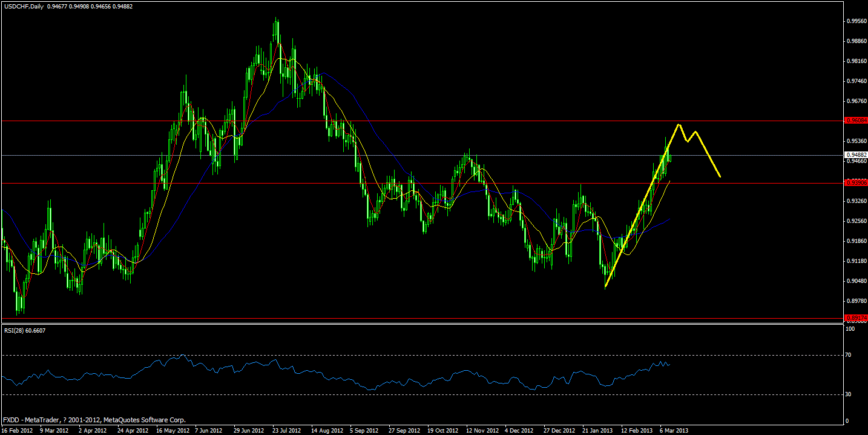Viewport: 868px width, 435px height.
Task: Select the 12 Feb 2013 date label
Action: (x=636, y=430)
